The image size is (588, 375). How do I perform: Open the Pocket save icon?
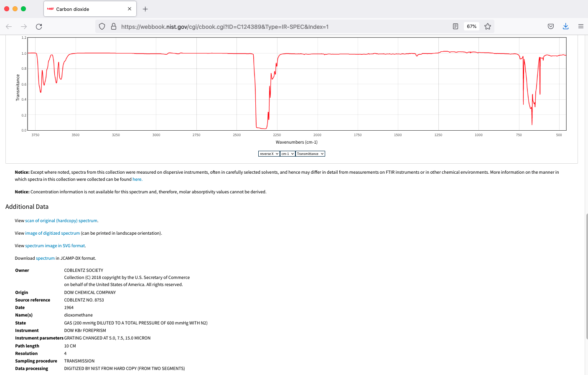[551, 26]
